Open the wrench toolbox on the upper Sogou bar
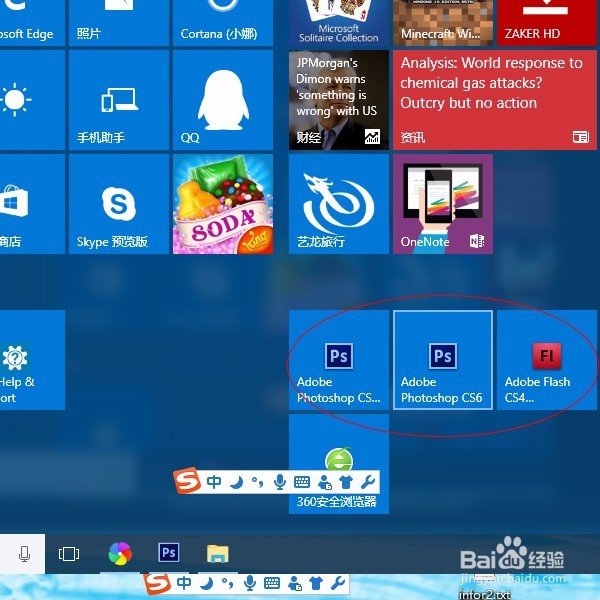 [368, 482]
